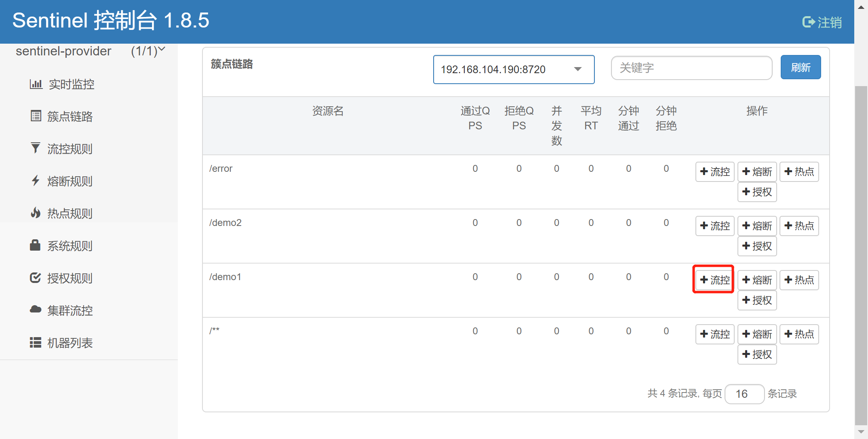Add 授权 rule for /** resource
The width and height of the screenshot is (868, 439).
point(757,355)
